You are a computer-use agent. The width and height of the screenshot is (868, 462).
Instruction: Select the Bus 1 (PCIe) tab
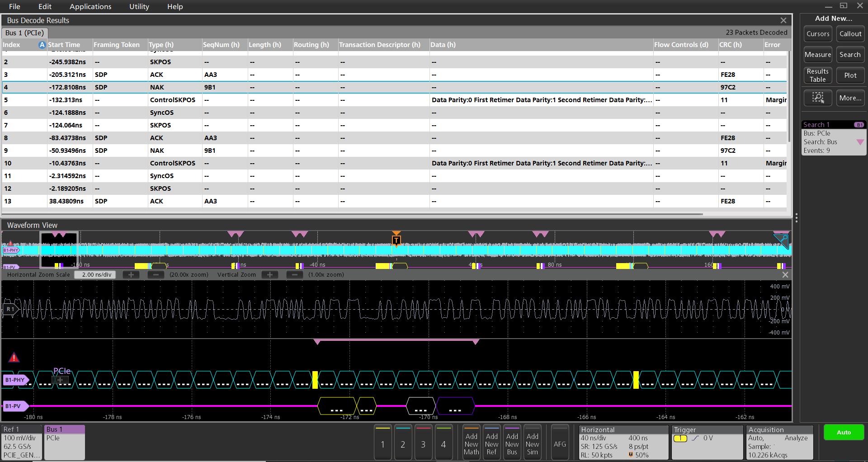25,33
